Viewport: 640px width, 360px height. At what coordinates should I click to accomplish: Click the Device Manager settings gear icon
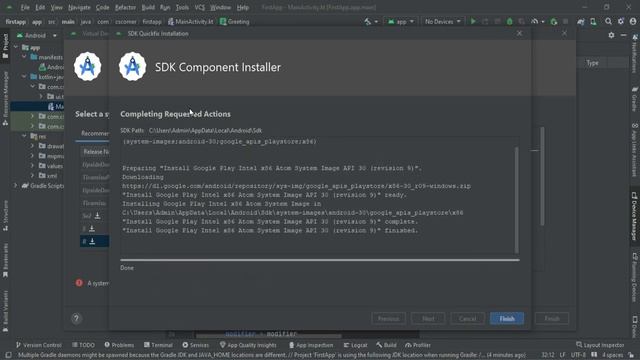click(x=611, y=36)
